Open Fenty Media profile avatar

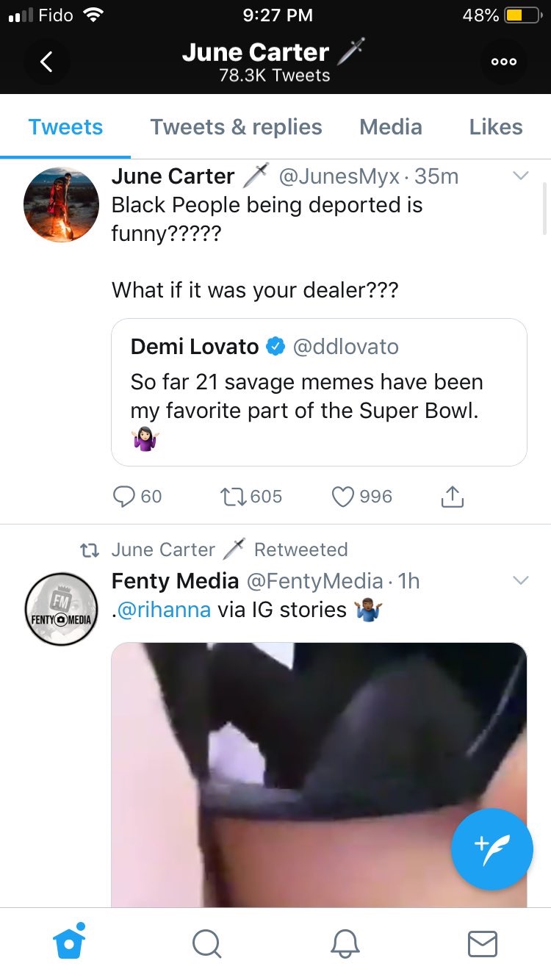pyautogui.click(x=61, y=610)
